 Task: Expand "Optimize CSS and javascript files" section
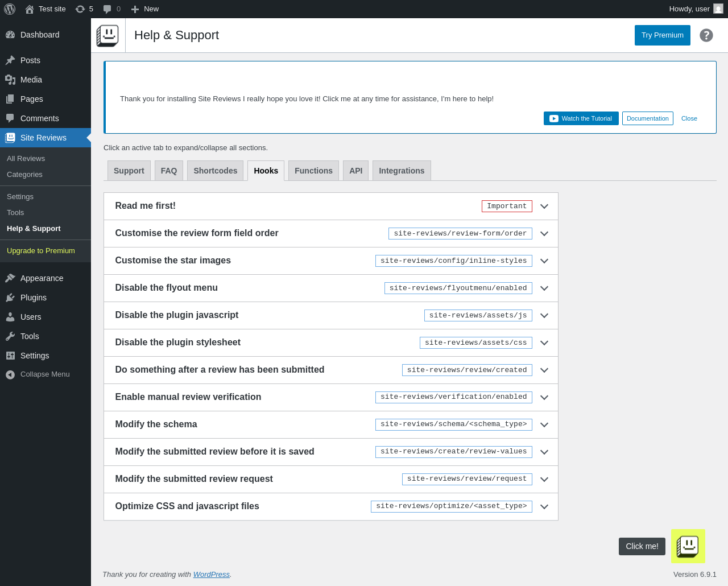coord(544,507)
